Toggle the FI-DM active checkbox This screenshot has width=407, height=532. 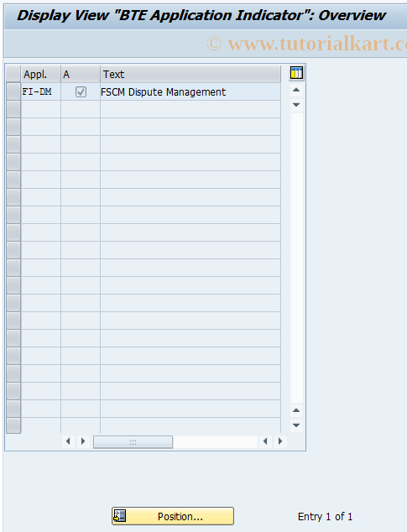81,92
